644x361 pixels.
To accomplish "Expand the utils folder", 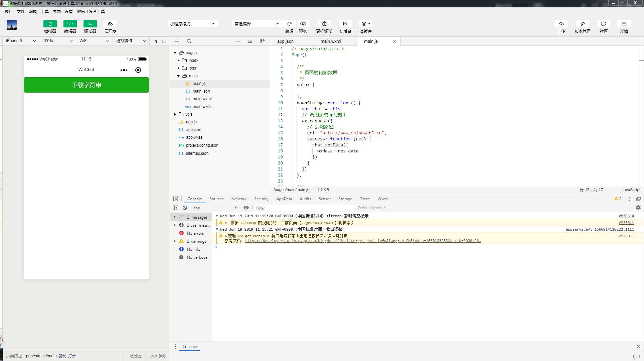I will tap(175, 114).
